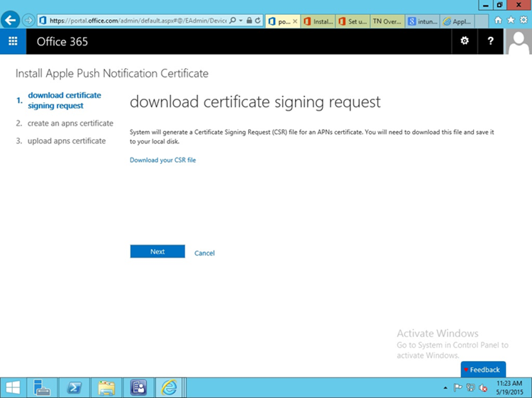Open a new blank browser tab

pyautogui.click(x=481, y=21)
